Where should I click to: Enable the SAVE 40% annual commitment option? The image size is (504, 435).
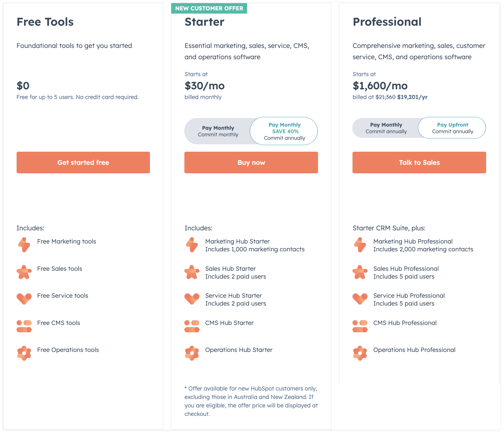point(284,131)
